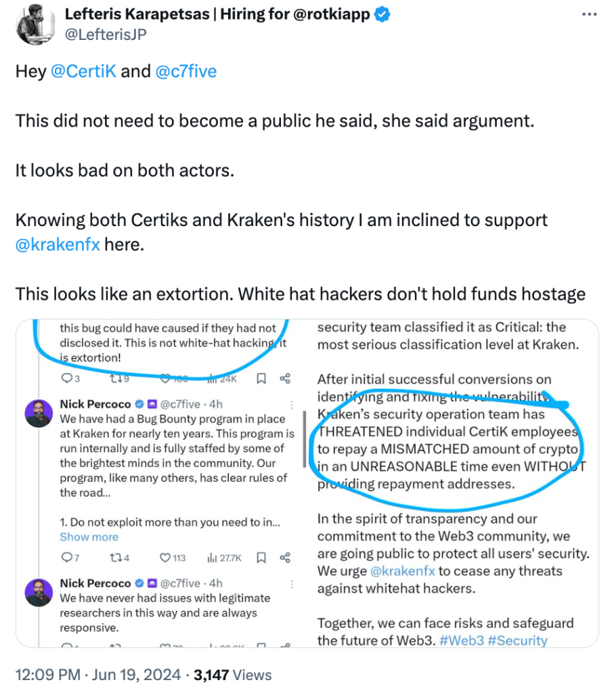Screen dimensions: 616x693
Task: Open the @CertiK mention link
Action: 83,71
